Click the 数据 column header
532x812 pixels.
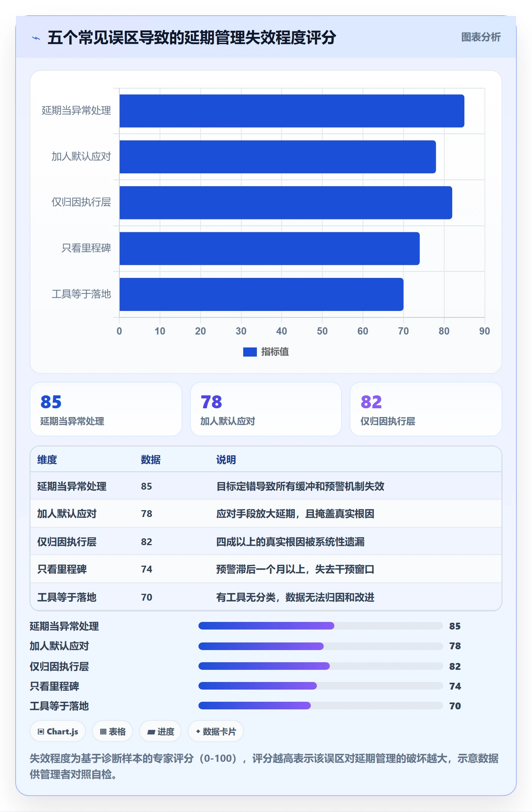tap(150, 460)
